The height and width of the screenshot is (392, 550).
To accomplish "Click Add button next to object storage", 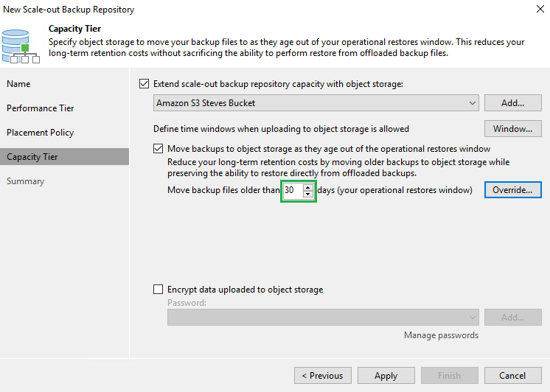I will [512, 103].
